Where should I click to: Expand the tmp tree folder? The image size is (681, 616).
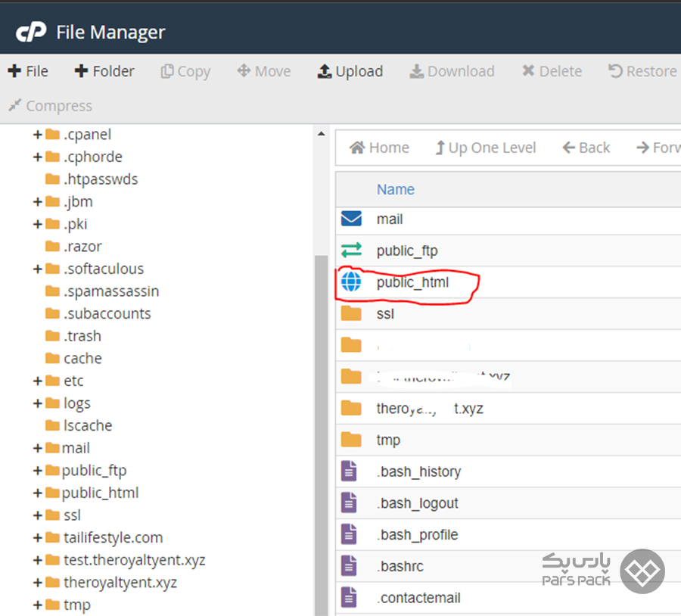click(x=38, y=605)
